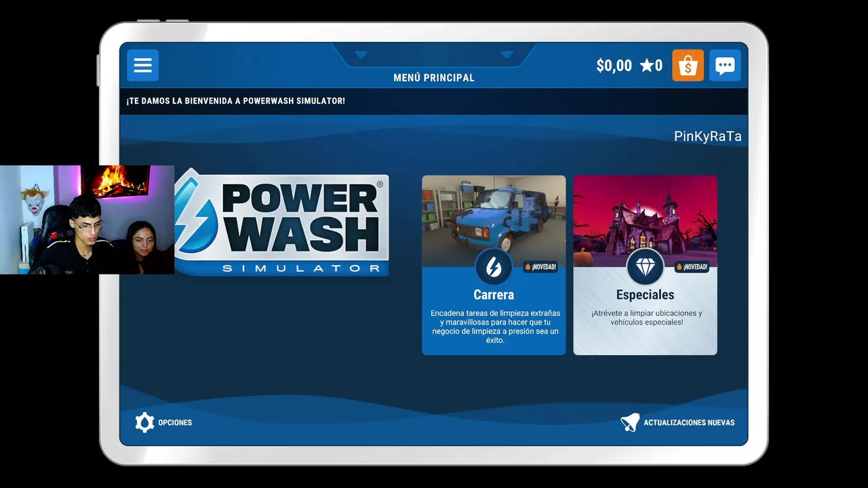Click the welcome to PowerWash Simulator banner

pyautogui.click(x=434, y=101)
